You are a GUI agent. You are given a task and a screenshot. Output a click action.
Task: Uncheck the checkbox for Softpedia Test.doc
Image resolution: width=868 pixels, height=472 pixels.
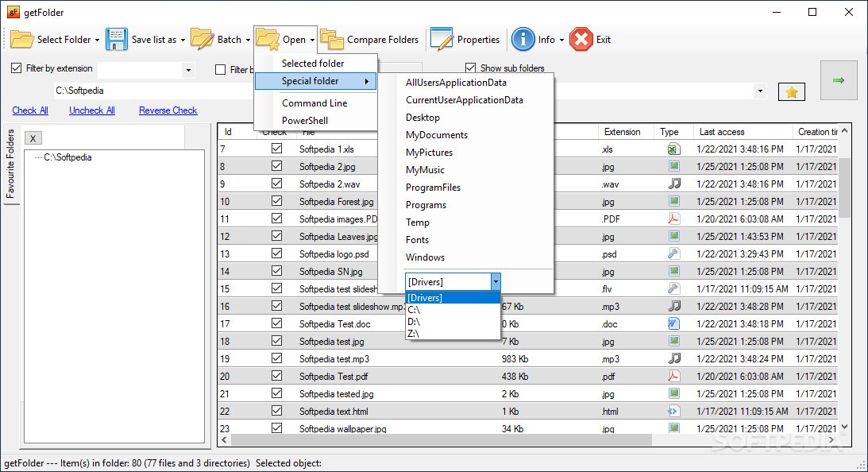pos(277,323)
